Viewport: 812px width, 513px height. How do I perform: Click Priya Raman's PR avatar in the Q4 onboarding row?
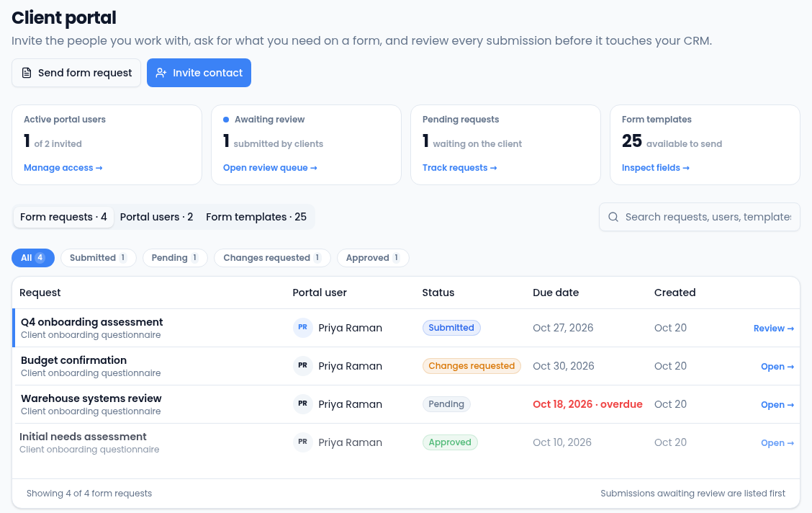coord(303,328)
